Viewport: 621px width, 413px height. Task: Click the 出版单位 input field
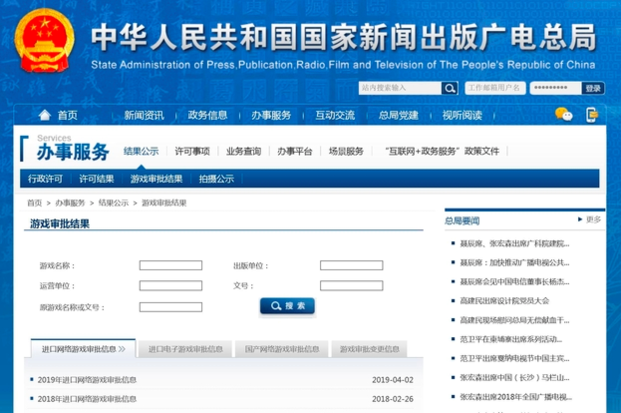[352, 265]
